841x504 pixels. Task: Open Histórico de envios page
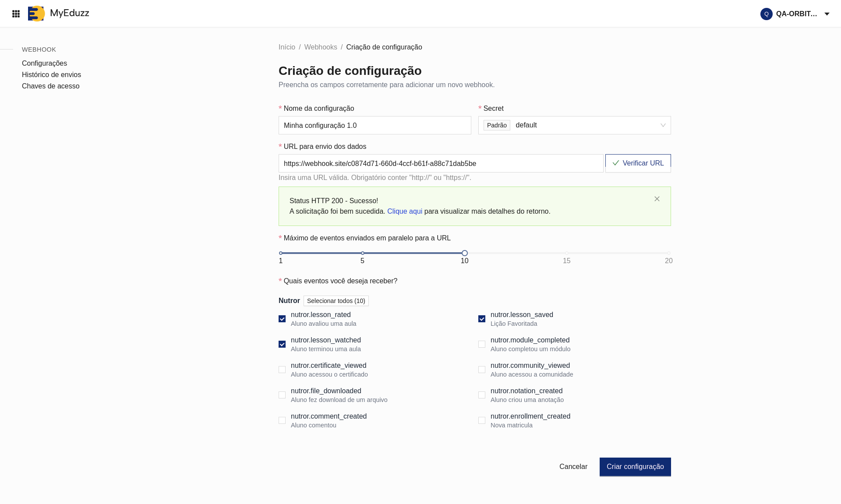(51, 75)
